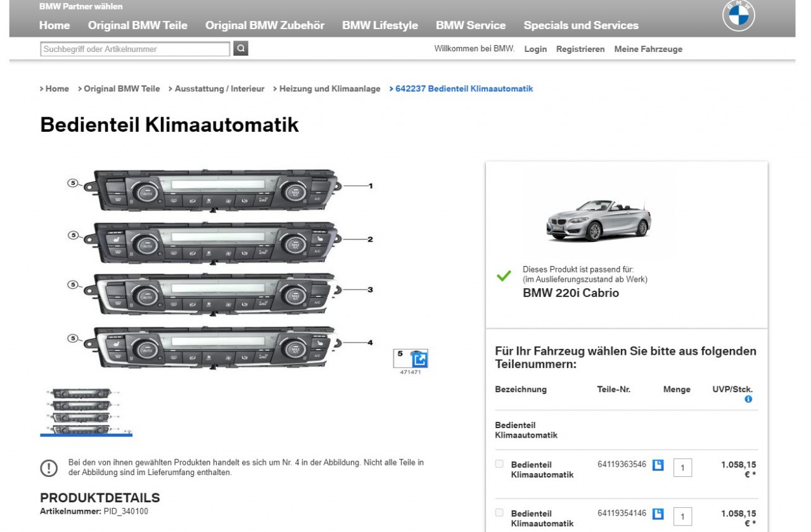The width and height of the screenshot is (811, 532).
Task: Open the document icon for part 64119363546
Action: pos(658,465)
